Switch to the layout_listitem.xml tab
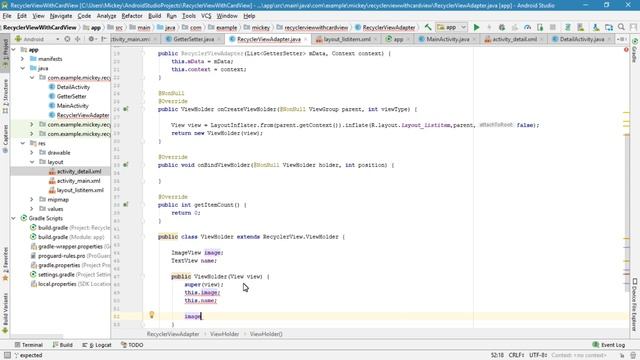 [x=347, y=39]
